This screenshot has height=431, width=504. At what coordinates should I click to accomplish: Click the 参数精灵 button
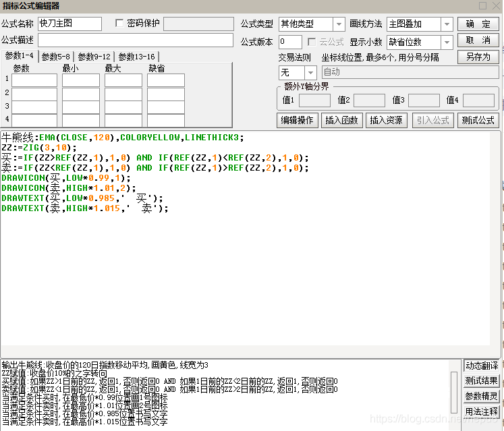[x=482, y=396]
